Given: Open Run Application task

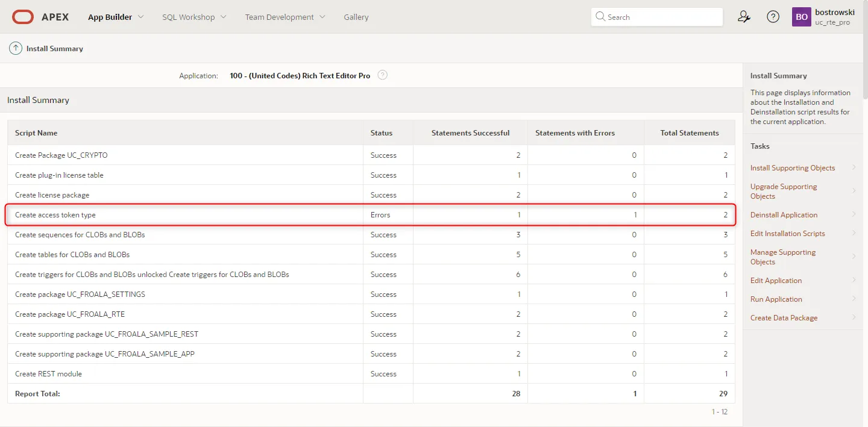Looking at the screenshot, I should (776, 299).
